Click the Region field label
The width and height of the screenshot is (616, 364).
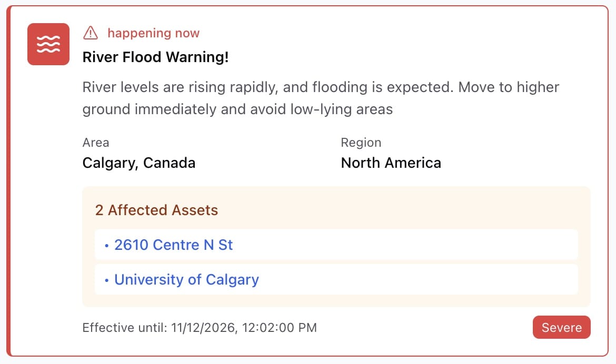361,142
